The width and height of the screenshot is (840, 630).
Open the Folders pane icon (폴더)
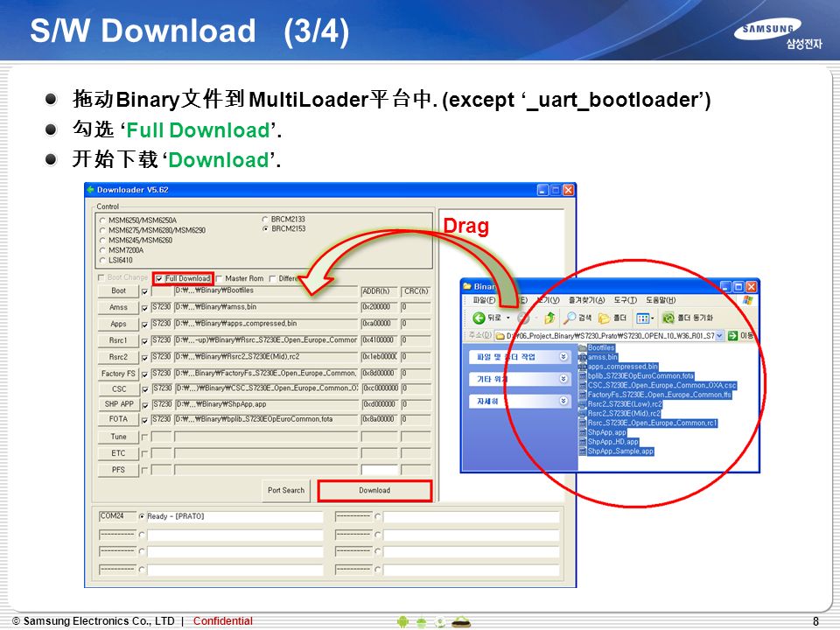[604, 318]
